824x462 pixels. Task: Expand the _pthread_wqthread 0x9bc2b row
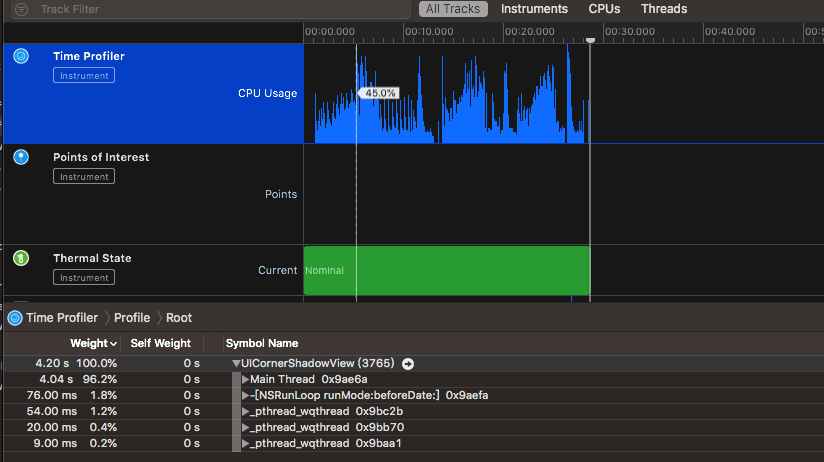[246, 412]
